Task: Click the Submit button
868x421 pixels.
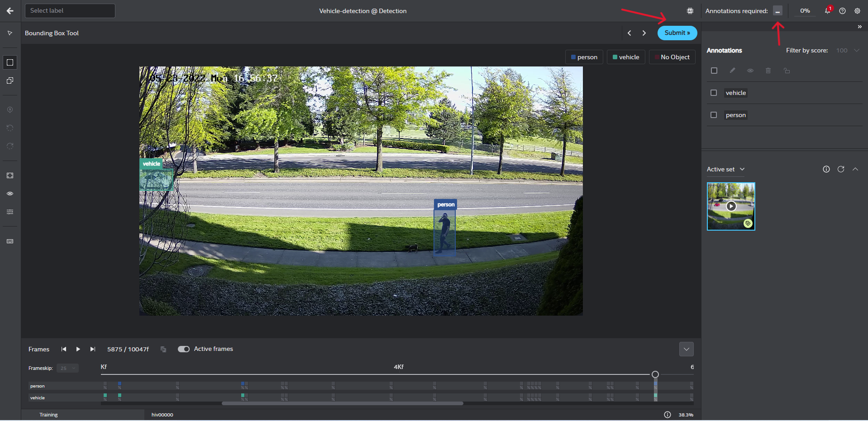Action: click(677, 33)
